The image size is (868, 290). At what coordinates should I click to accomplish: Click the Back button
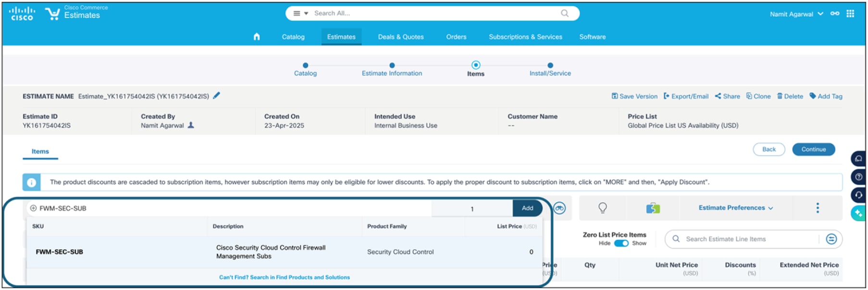[x=769, y=150]
